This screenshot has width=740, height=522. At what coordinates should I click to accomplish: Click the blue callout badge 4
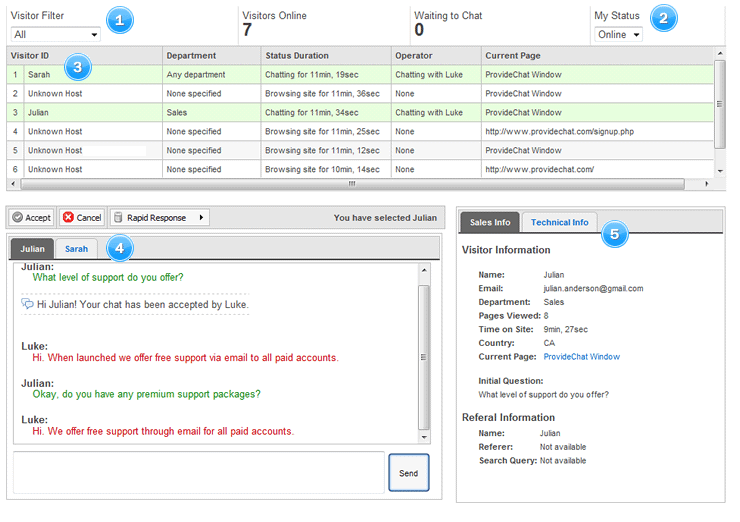click(119, 247)
